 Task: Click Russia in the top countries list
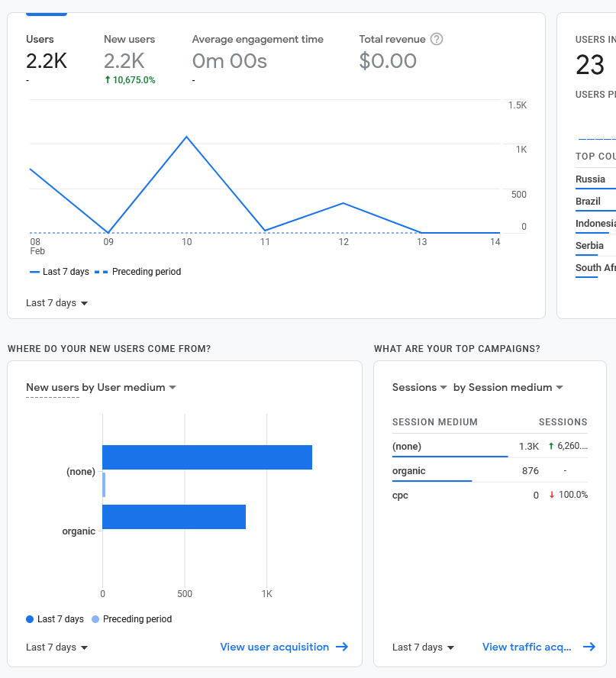(590, 179)
